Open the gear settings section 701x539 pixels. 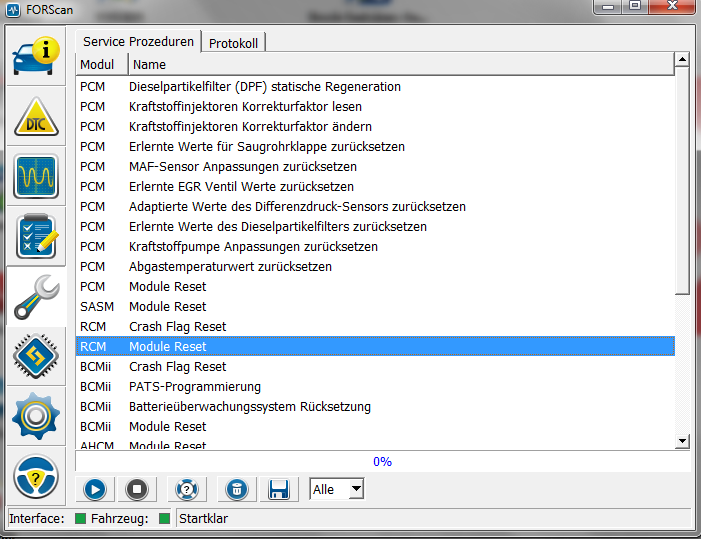pyautogui.click(x=35, y=417)
